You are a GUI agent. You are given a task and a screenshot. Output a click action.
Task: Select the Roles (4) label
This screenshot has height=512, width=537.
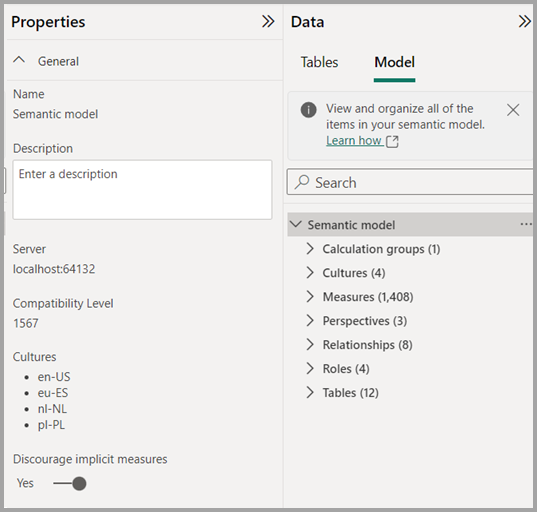(346, 369)
